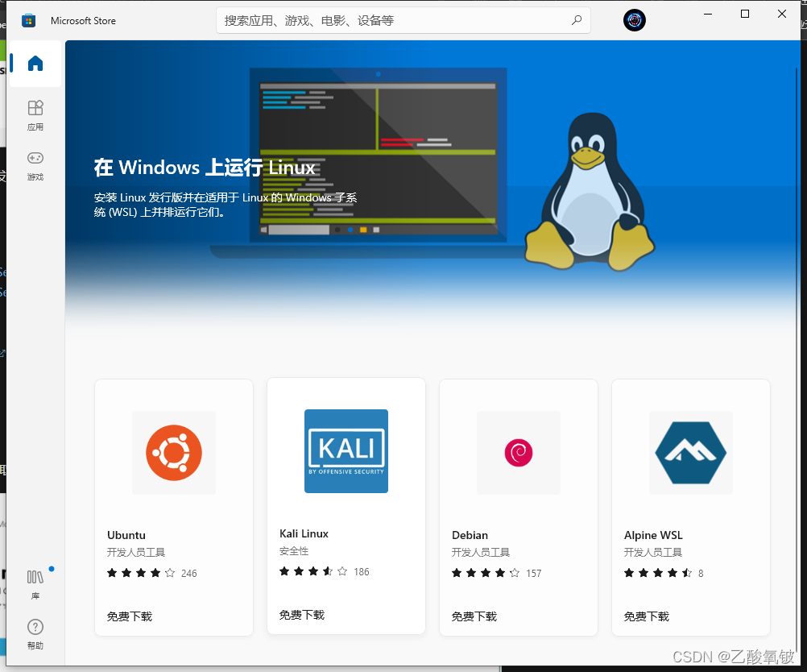Click the Alpine WSL title text
This screenshot has height=672, width=807.
click(x=653, y=535)
